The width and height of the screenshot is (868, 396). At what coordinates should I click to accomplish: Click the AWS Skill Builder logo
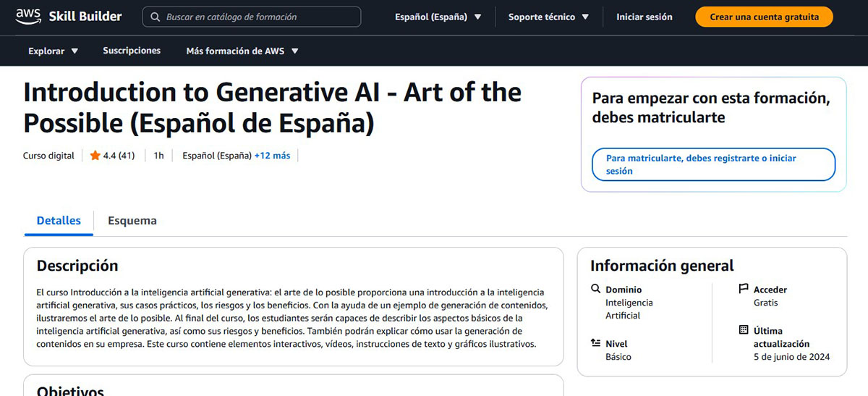coord(69,16)
